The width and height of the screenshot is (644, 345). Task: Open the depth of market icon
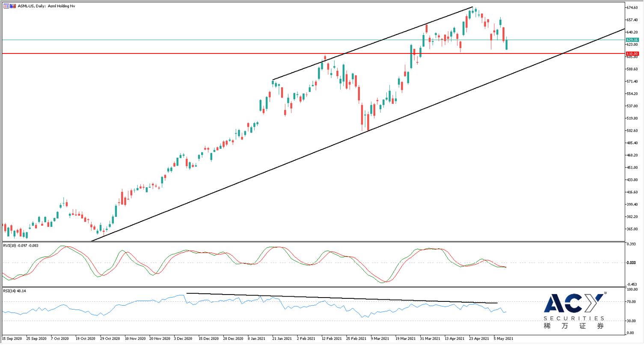[13, 6]
